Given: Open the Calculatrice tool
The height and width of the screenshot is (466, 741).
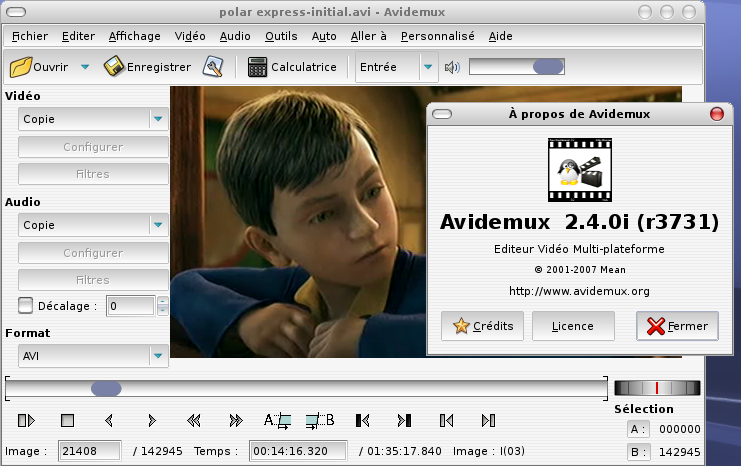Looking at the screenshot, I should 292,67.
